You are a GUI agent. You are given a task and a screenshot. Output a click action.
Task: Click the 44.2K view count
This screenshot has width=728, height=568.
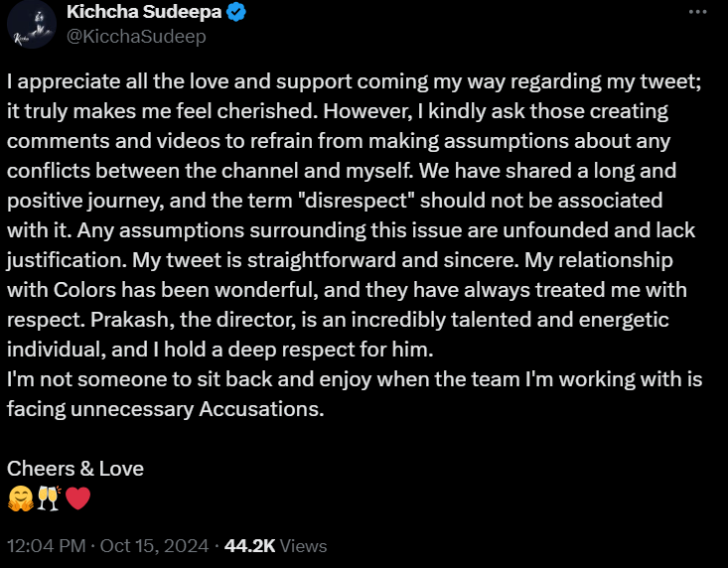point(250,546)
